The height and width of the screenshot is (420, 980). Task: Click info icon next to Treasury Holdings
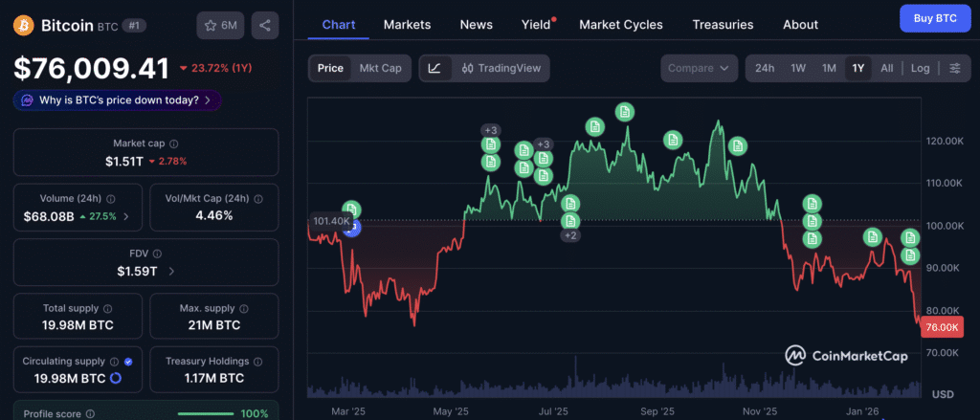[258, 362]
